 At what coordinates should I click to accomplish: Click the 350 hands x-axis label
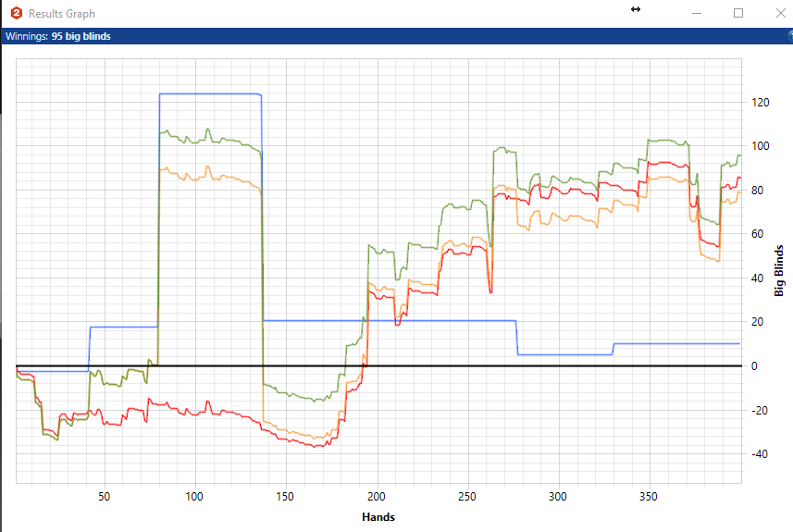click(649, 497)
